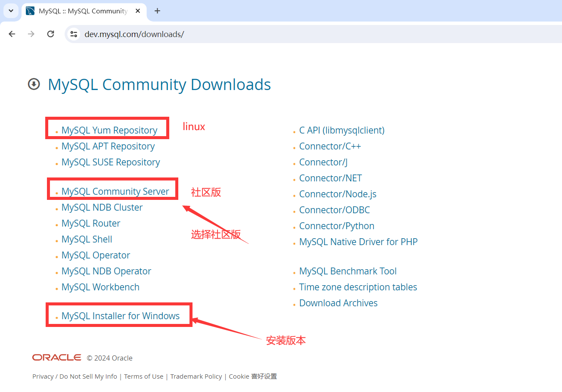Open a new browser tab

pos(157,11)
